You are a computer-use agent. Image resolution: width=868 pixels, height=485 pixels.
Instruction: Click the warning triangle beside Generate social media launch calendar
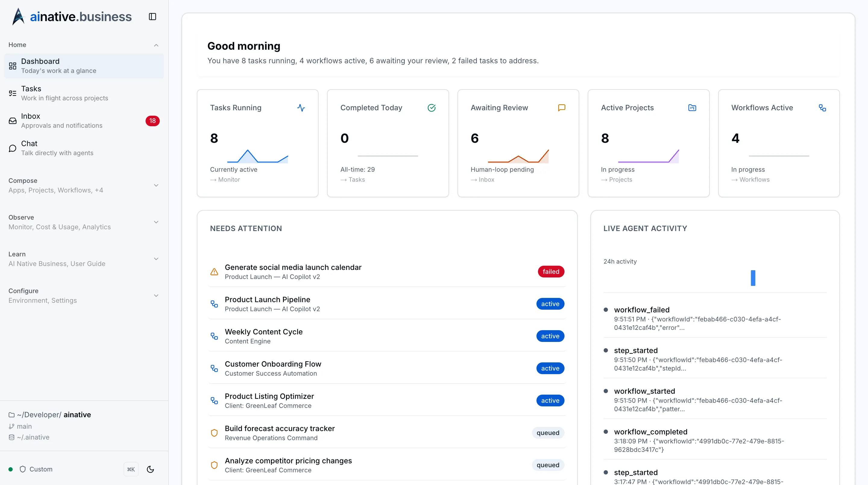pyautogui.click(x=214, y=271)
